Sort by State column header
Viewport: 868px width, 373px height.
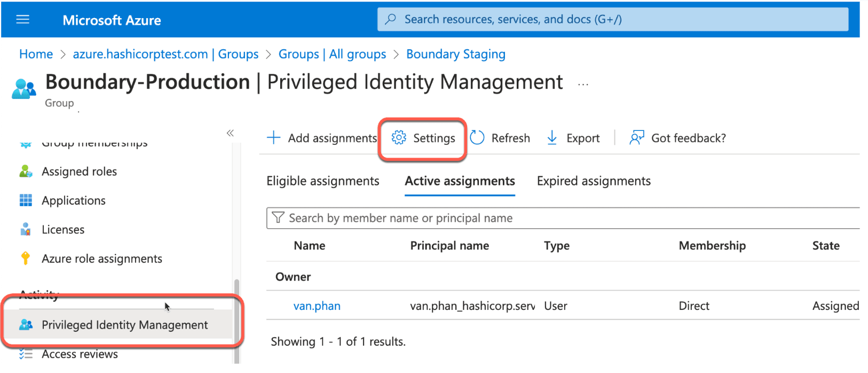click(x=826, y=246)
